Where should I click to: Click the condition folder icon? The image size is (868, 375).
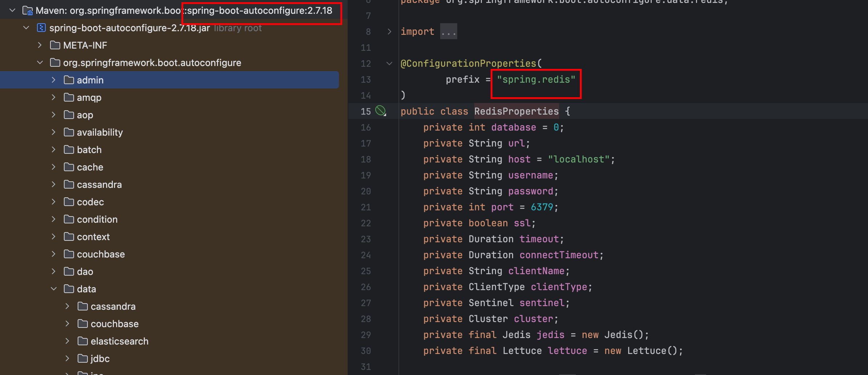(69, 219)
